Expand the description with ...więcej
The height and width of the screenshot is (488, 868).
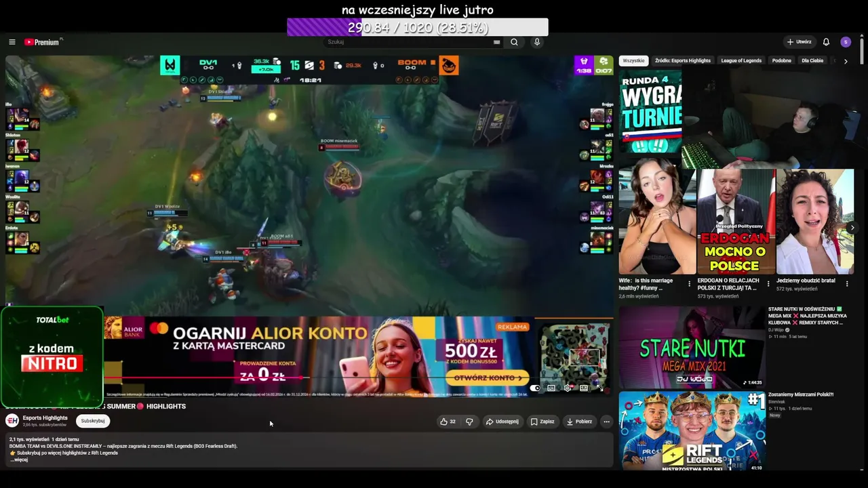(19, 460)
